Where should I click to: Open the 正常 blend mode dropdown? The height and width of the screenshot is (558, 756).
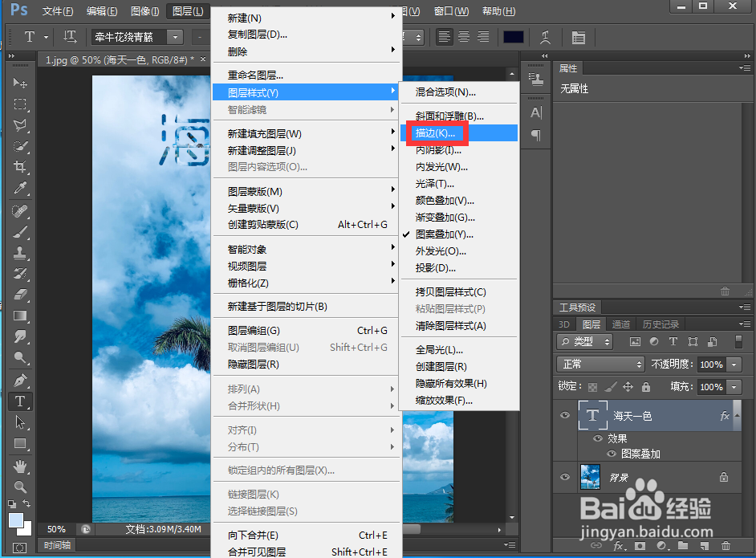point(600,364)
